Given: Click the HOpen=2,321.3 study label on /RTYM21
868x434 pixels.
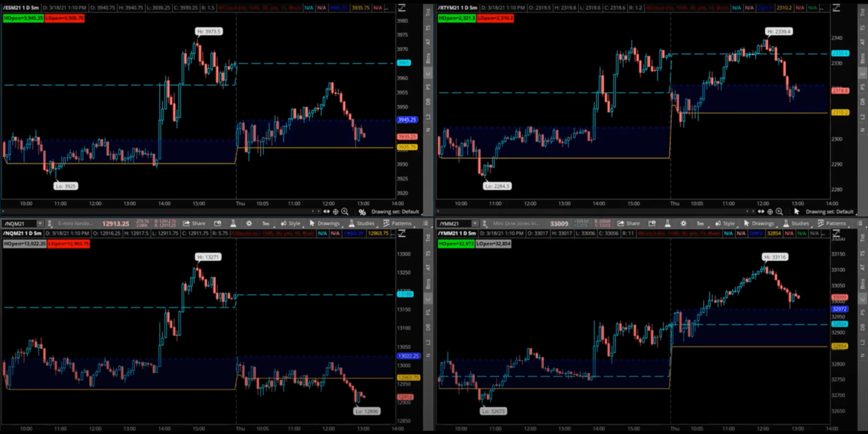Looking at the screenshot, I should pyautogui.click(x=457, y=18).
